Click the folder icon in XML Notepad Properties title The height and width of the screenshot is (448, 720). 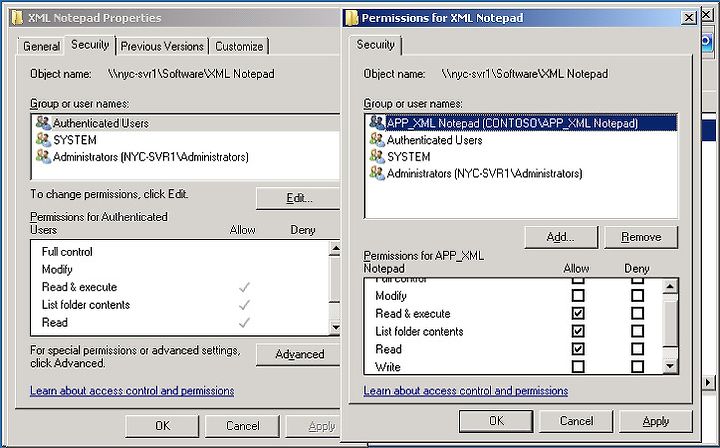pos(17,17)
